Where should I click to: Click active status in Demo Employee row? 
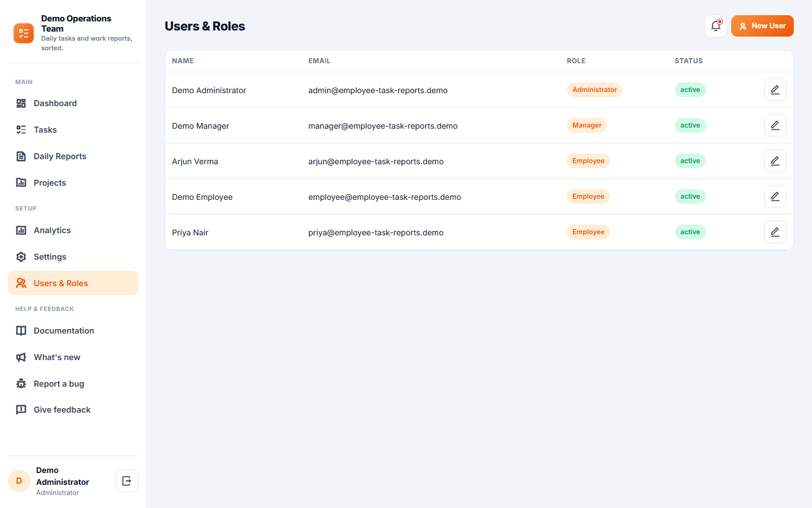(690, 196)
